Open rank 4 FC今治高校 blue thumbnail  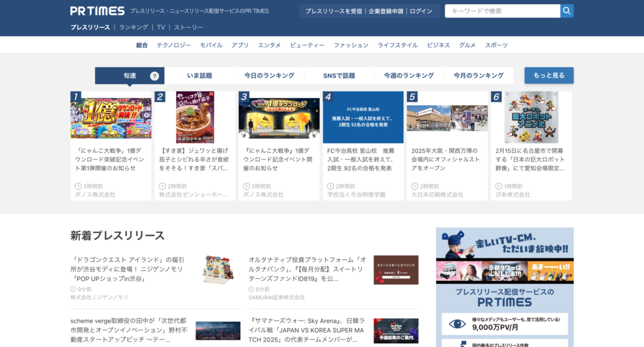[x=363, y=117]
